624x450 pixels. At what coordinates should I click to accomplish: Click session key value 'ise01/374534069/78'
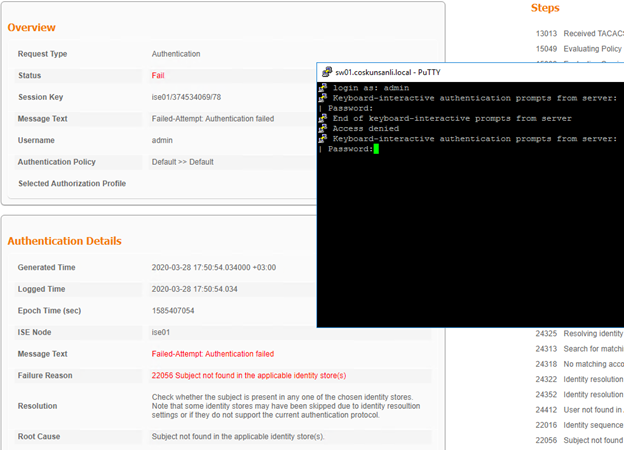186,97
